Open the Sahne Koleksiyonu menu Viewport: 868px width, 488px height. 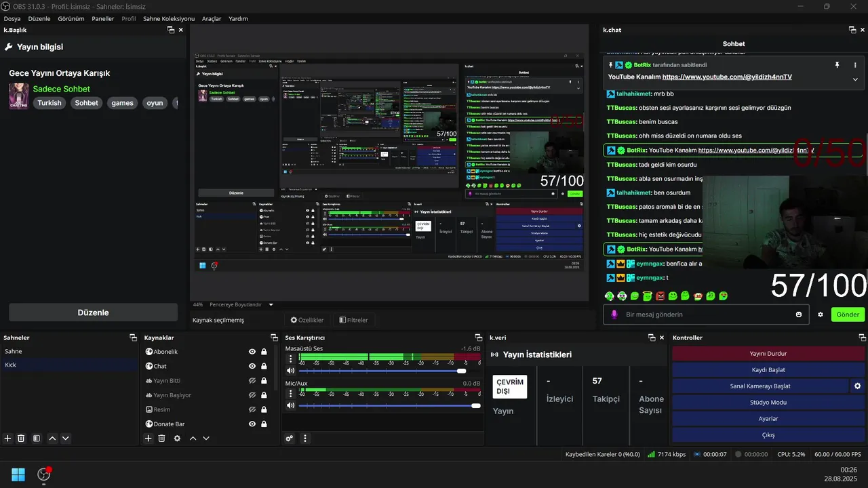[x=169, y=19]
